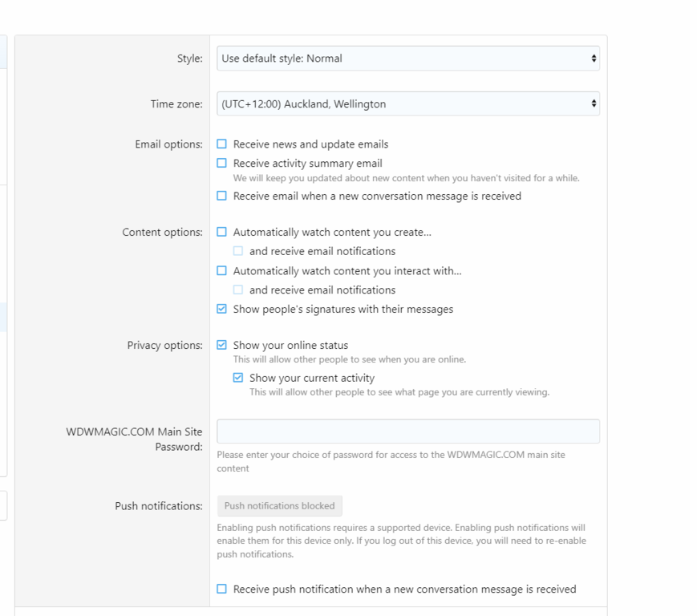697x616 pixels.
Task: Check Receive activity summary email
Action: pyautogui.click(x=222, y=164)
